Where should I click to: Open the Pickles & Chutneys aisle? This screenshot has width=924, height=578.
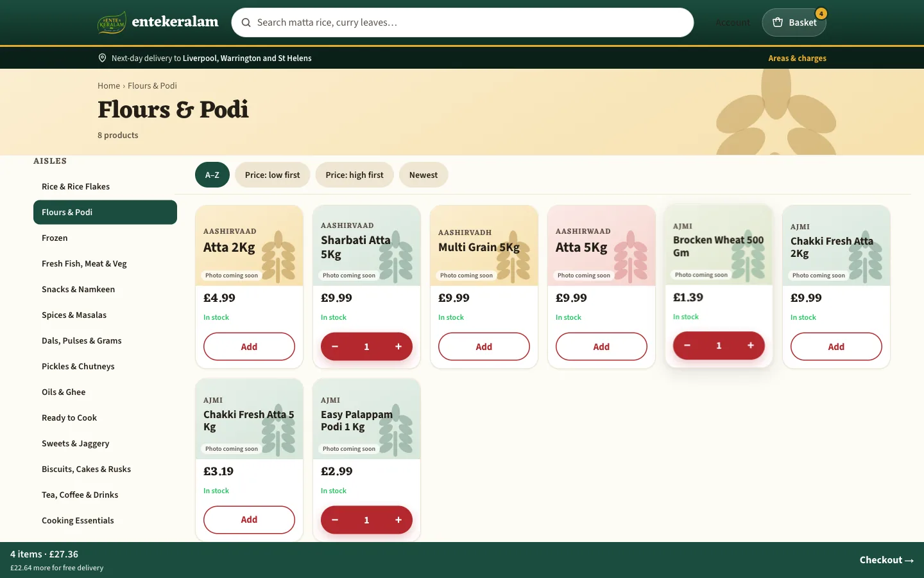(x=105, y=366)
